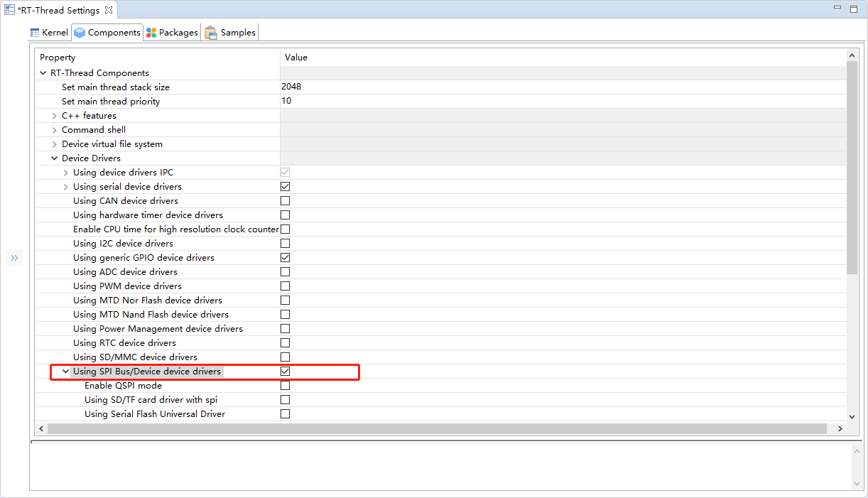Click the vertical scrollbar thumb of the property table
868x498 pixels.
tap(852, 168)
